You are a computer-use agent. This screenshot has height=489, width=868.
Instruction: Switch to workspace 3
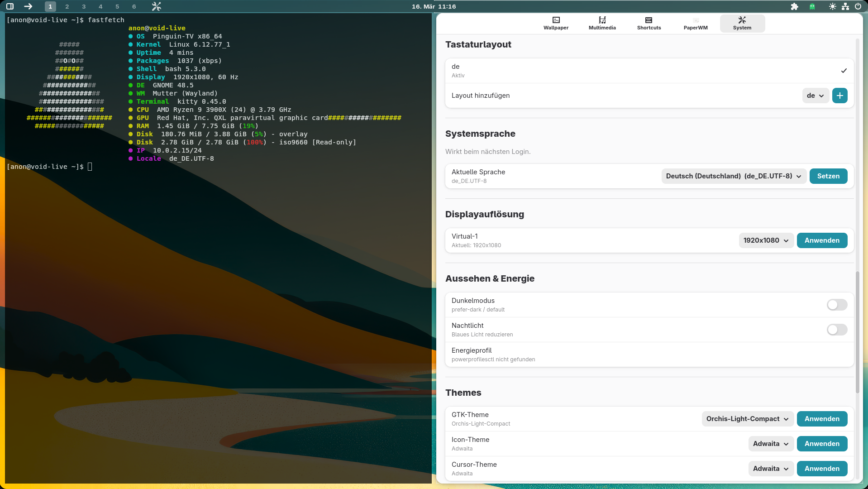click(x=84, y=6)
